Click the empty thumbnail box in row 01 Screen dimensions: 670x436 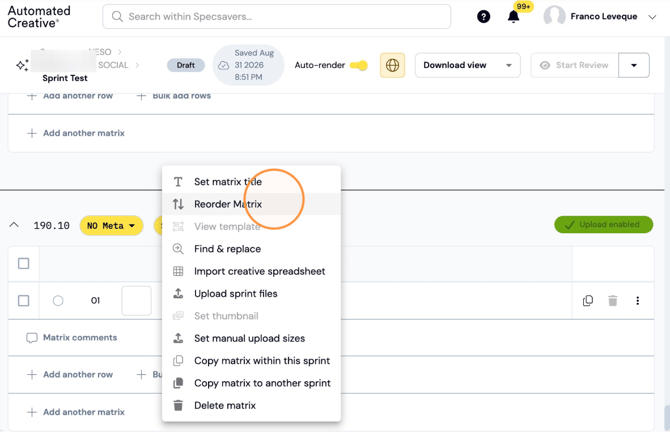[x=136, y=301]
